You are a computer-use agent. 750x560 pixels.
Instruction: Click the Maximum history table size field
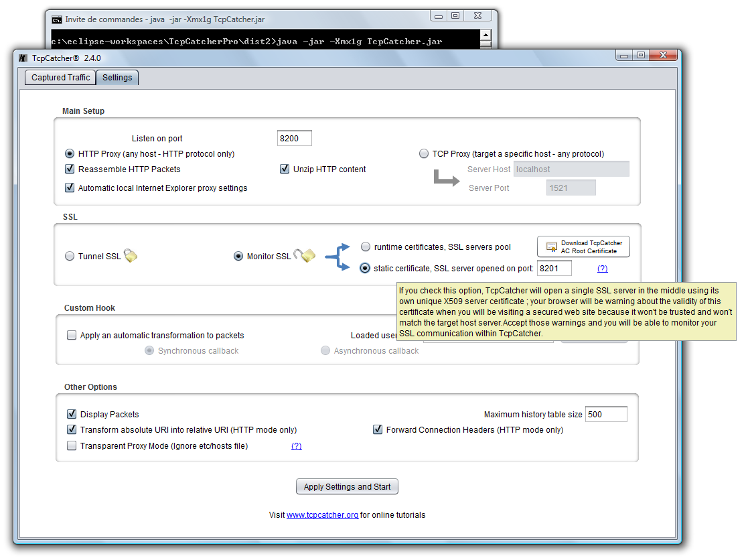tap(606, 414)
